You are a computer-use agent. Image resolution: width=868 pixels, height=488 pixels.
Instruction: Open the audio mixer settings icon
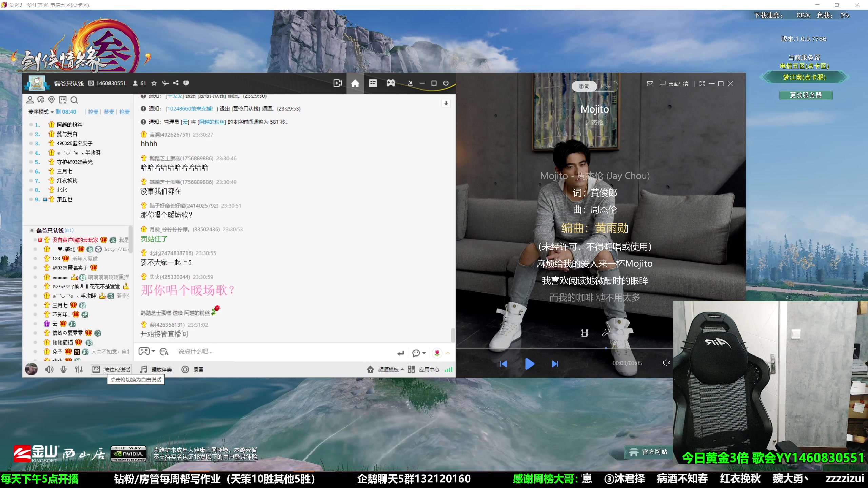79,369
